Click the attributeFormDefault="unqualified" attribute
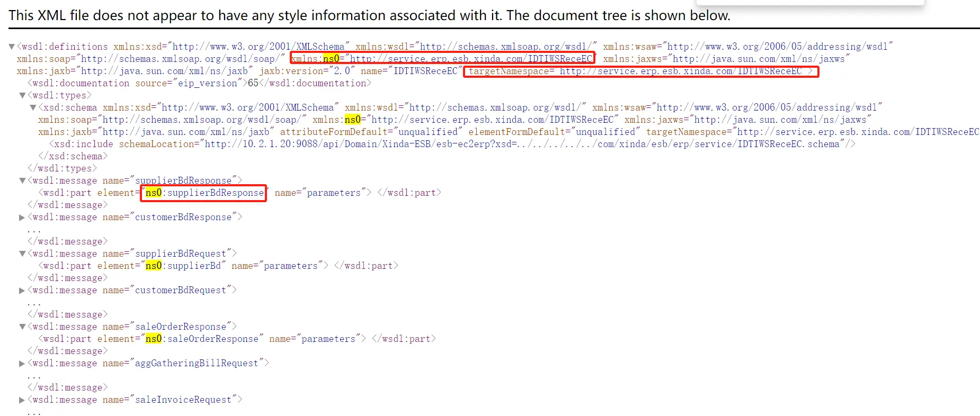 tap(371, 132)
